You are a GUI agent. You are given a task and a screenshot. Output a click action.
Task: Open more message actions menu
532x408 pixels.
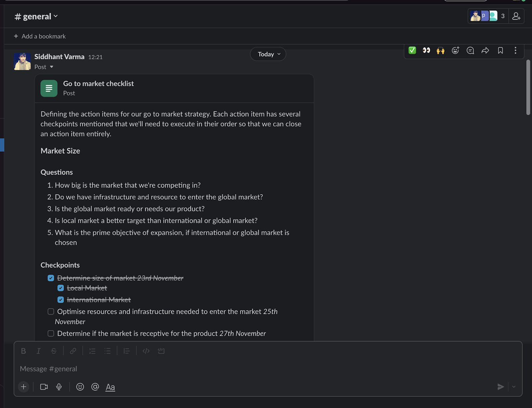pos(515,51)
